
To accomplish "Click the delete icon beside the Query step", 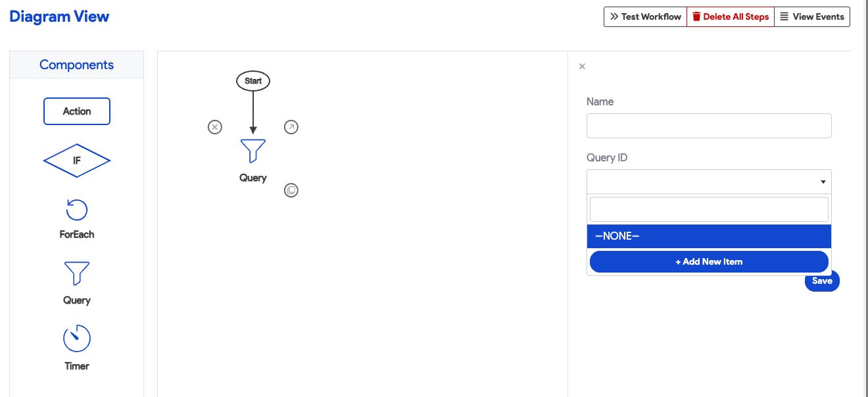I will coord(215,126).
